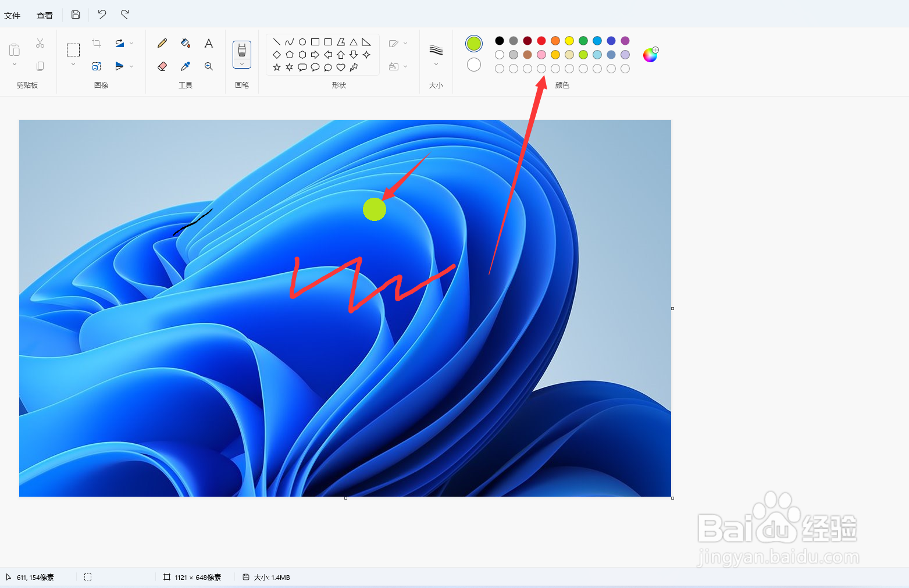This screenshot has height=588, width=909.
Task: Choose the left arrow shape
Action: point(328,55)
